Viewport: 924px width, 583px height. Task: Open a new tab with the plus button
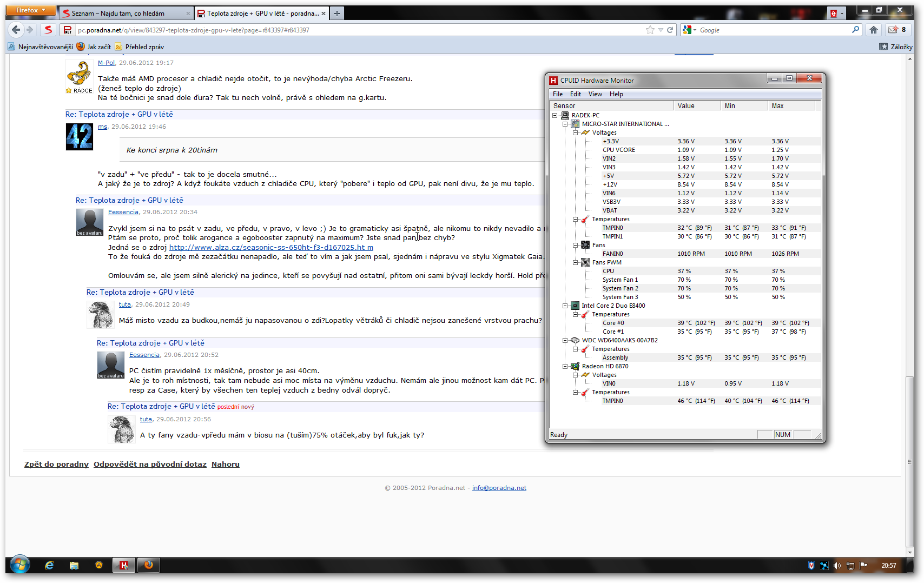337,14
